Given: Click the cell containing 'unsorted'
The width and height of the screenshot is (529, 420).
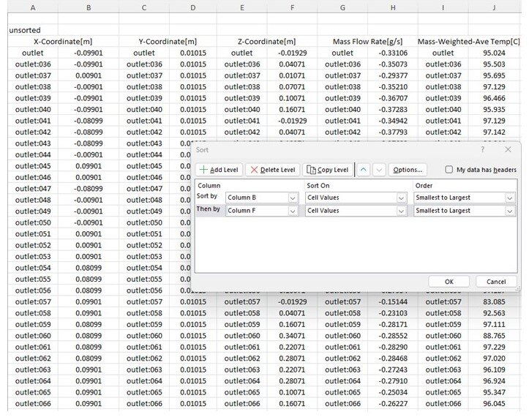Looking at the screenshot, I should click(25, 31).
